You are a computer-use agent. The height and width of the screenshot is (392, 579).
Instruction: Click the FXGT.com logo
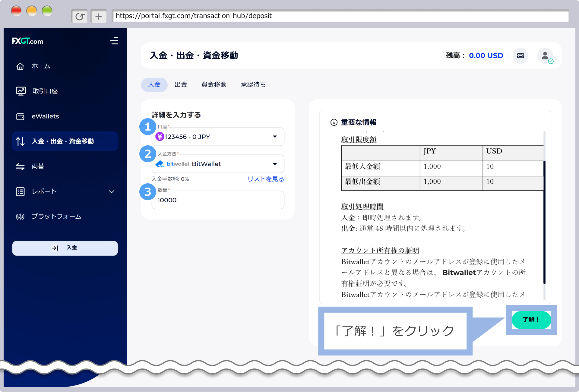28,41
